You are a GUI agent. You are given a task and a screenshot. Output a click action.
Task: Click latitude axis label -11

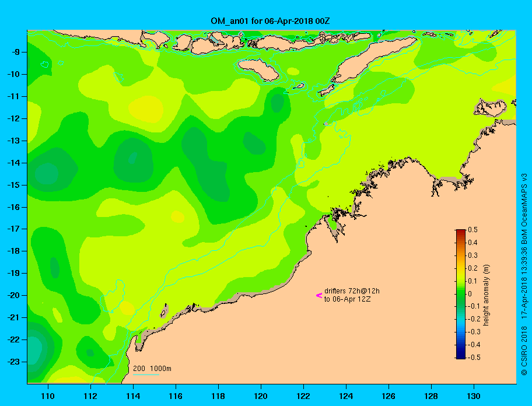point(13,96)
